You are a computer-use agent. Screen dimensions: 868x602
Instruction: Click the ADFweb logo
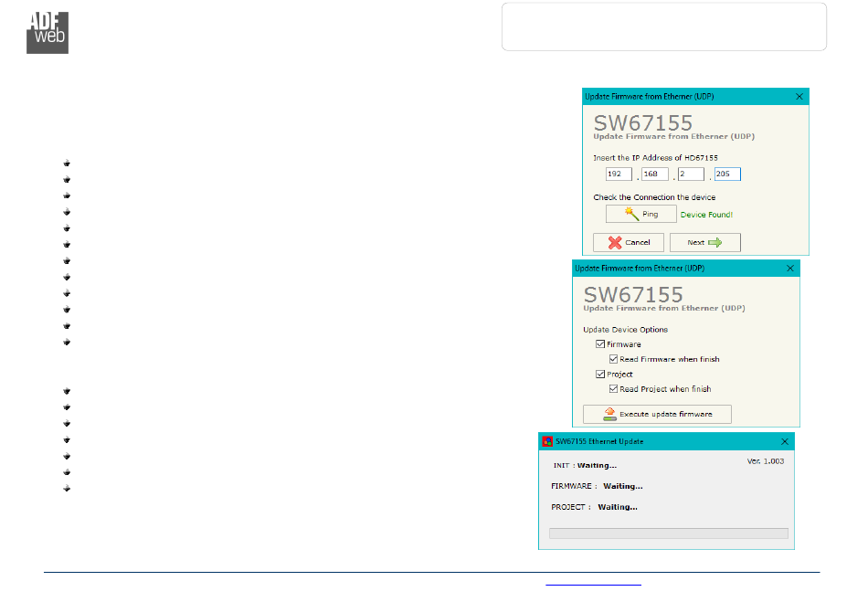pos(48,33)
